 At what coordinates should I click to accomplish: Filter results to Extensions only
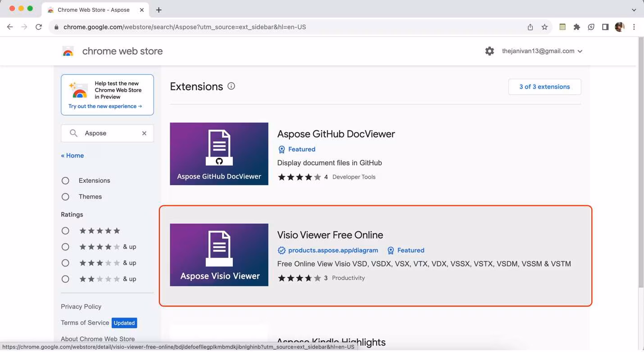point(65,181)
